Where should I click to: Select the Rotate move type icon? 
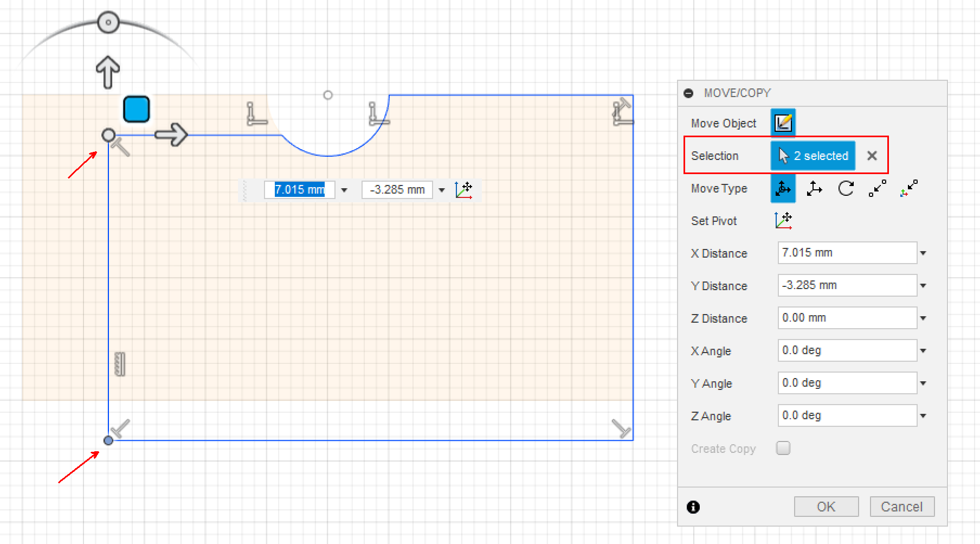click(846, 189)
